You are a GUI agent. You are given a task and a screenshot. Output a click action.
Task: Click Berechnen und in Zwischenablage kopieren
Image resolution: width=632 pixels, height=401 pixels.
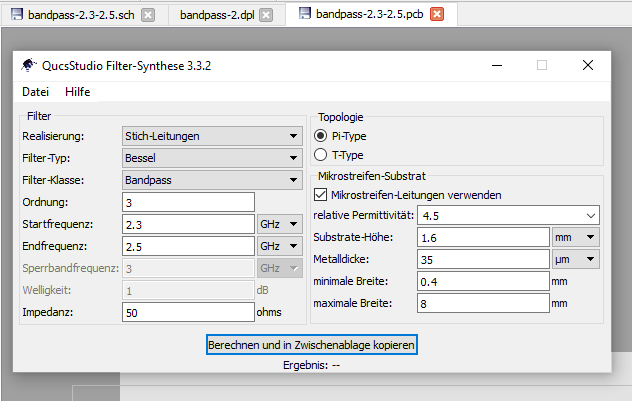coord(312,345)
